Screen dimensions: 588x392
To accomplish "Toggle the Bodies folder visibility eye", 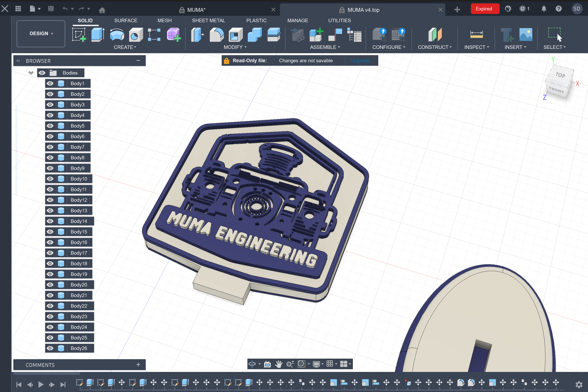I will (42, 73).
